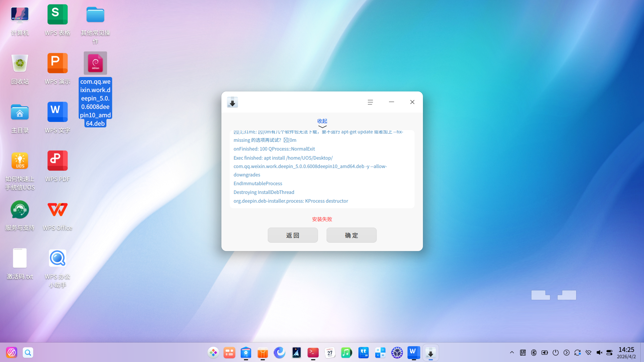The height and width of the screenshot is (362, 644).
Task: Click the 确定 button
Action: 351,235
